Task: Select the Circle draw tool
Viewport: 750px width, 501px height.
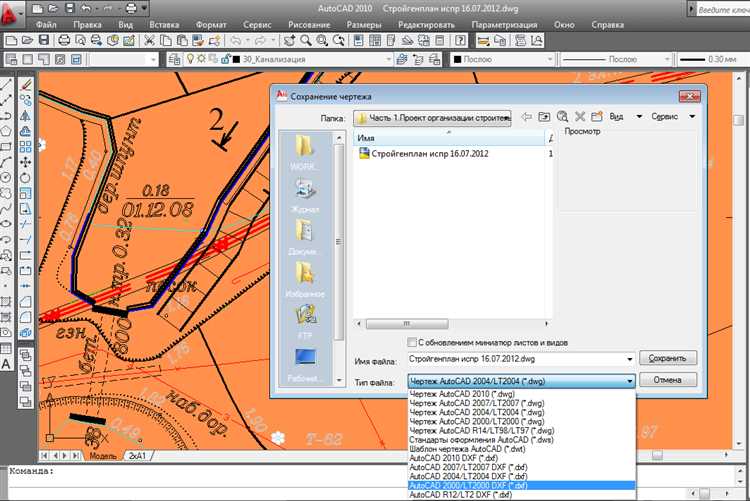Action: click(x=6, y=178)
